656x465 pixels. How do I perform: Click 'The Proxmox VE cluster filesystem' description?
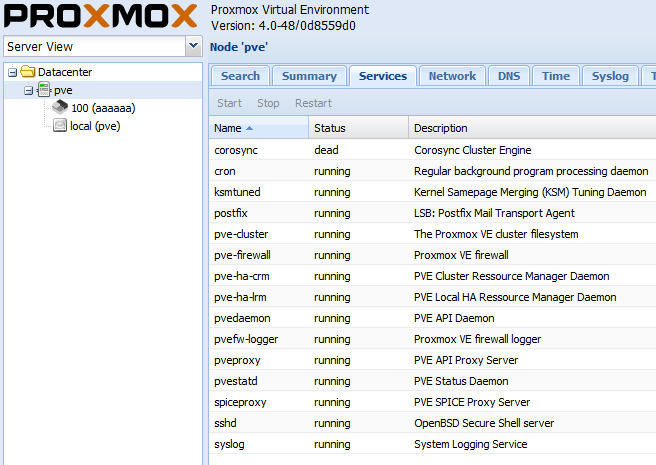point(496,234)
